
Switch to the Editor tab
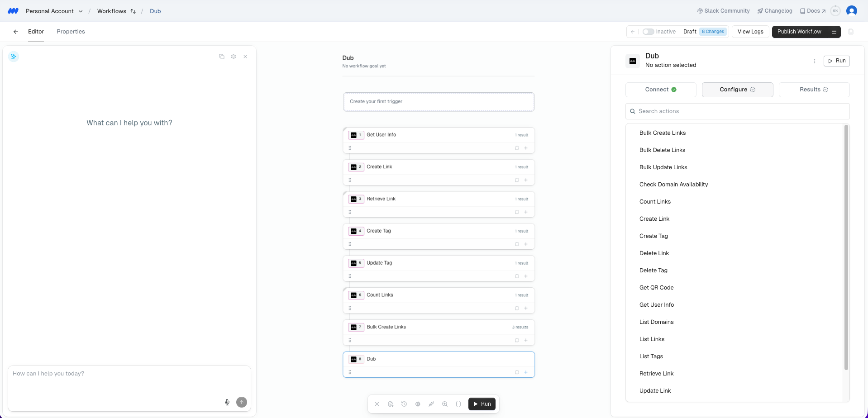tap(36, 32)
